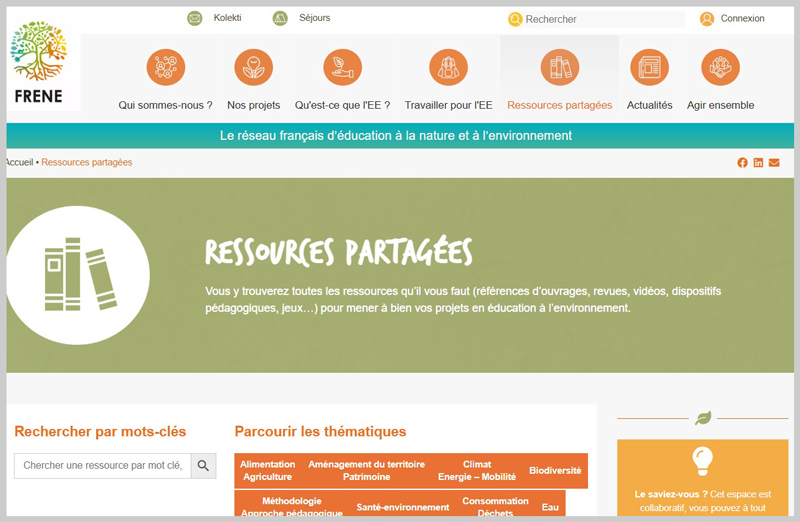Screen dimensions: 800x522
Task: Open the Kolekti envelope icon
Action: pyautogui.click(x=195, y=18)
